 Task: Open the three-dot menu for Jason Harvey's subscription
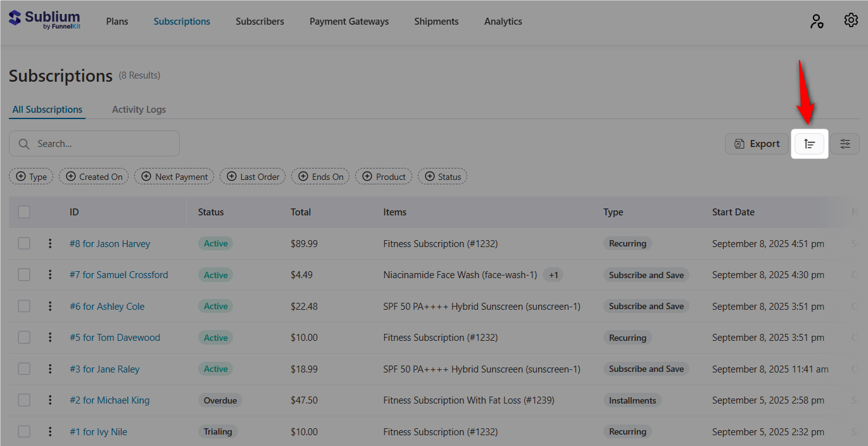click(50, 243)
